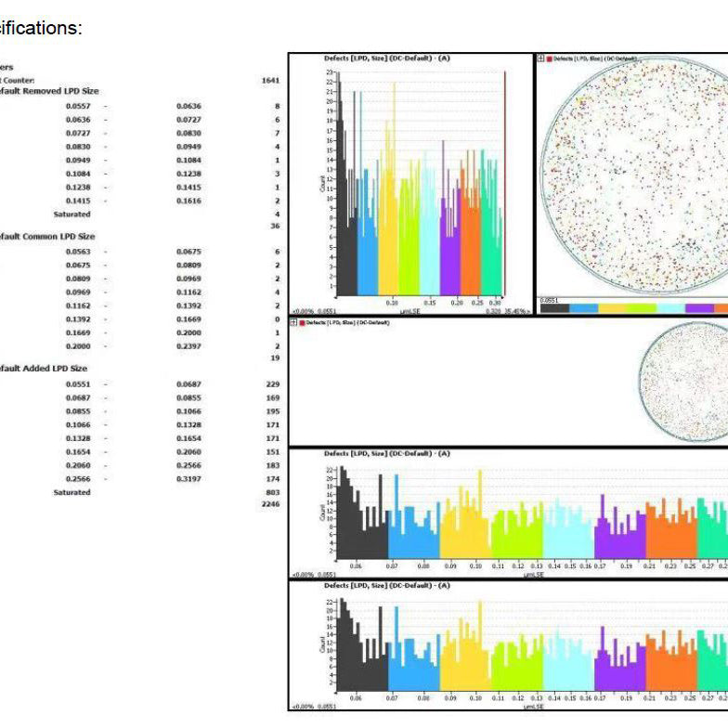The image size is (728, 728).
Task: Click the Added LPD count 169
Action: pos(273,397)
